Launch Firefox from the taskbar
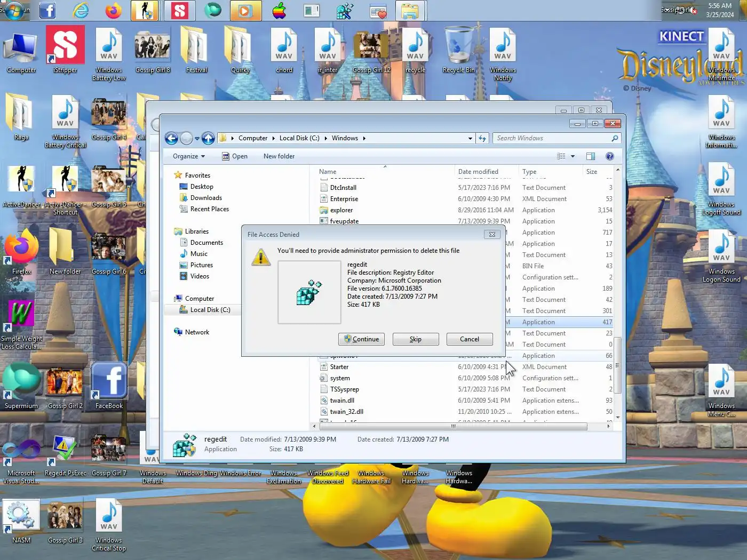Screen dimensions: 747x560 (114, 10)
